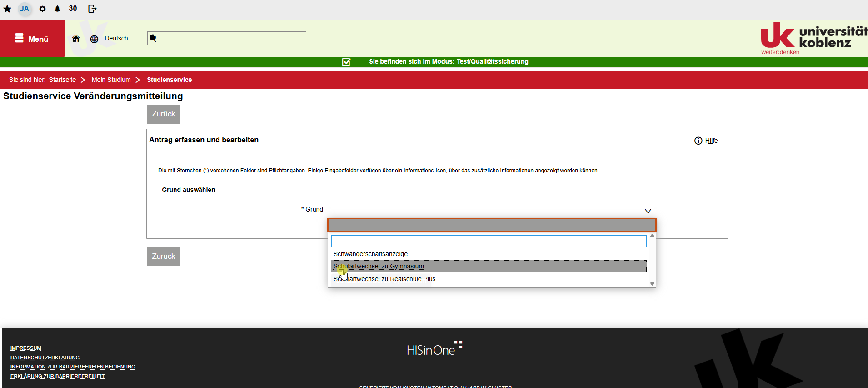Open the Menü hamburger button
Screen dimensions: 868x388
(x=32, y=38)
